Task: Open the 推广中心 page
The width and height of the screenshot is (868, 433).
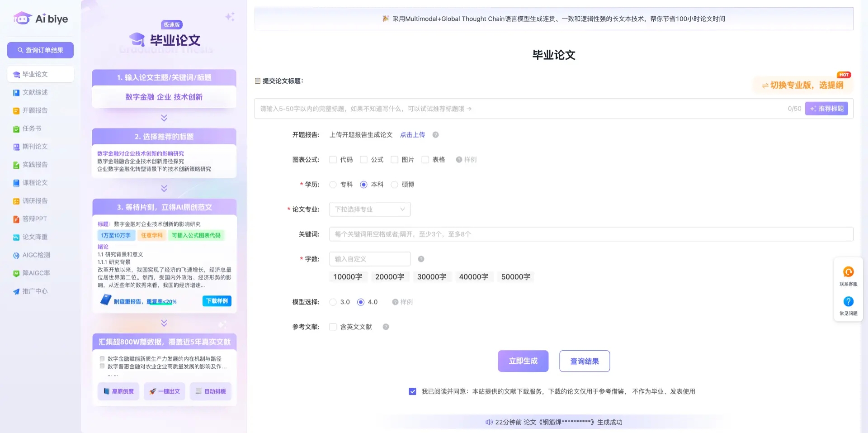Action: [35, 291]
